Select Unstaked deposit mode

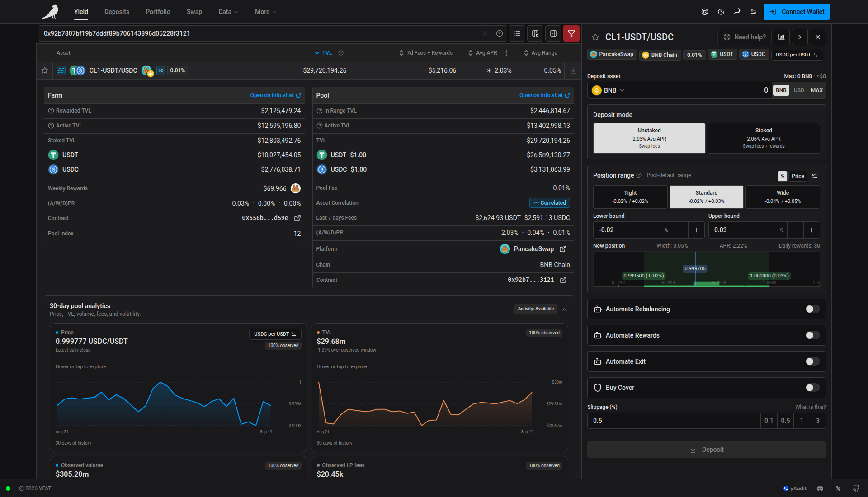click(x=649, y=138)
